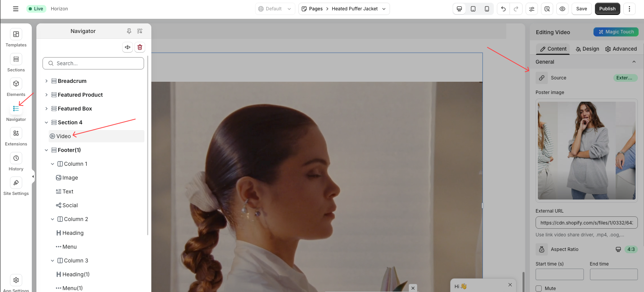Open the hamburger main menu

tap(16, 9)
